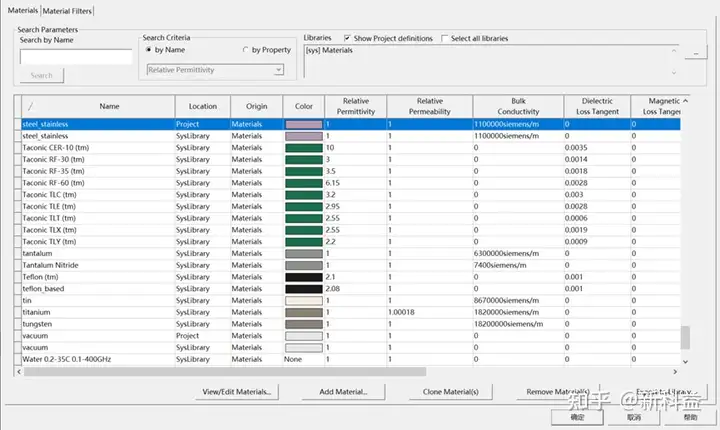Select [sys] Materials in Libraries list

(x=329, y=50)
